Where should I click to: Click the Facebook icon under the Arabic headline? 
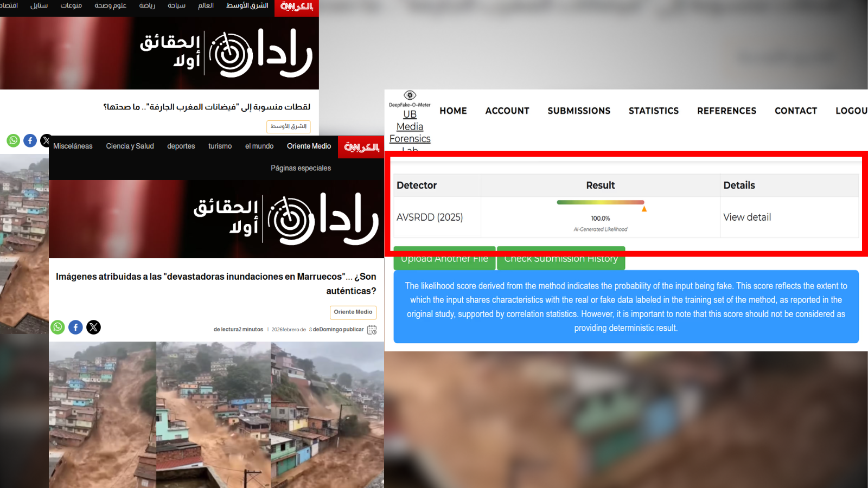(30, 140)
